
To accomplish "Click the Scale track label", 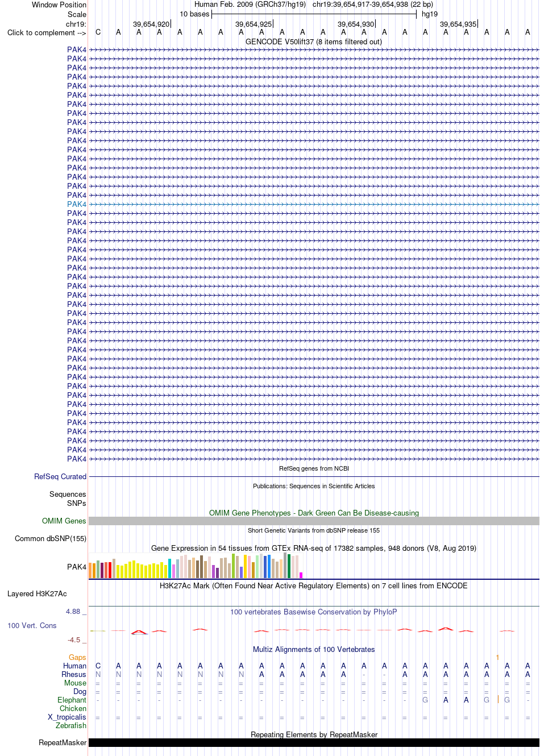I will pos(77,14).
